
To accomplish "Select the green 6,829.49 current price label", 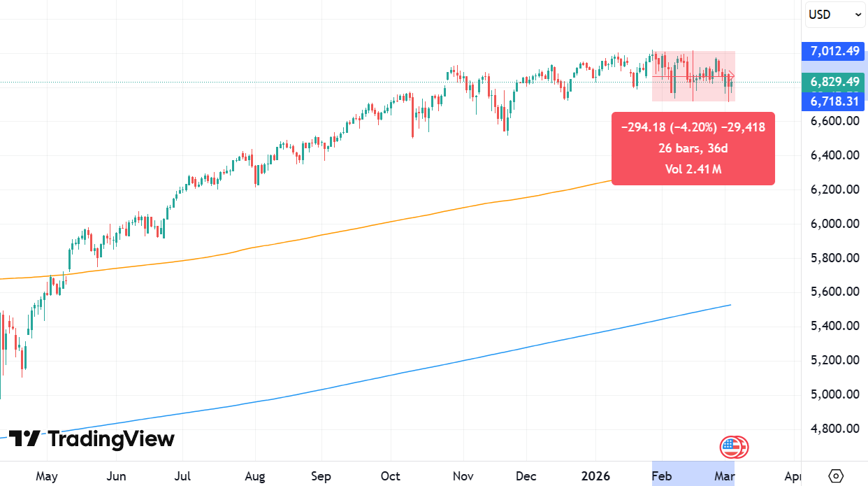I will coord(834,81).
